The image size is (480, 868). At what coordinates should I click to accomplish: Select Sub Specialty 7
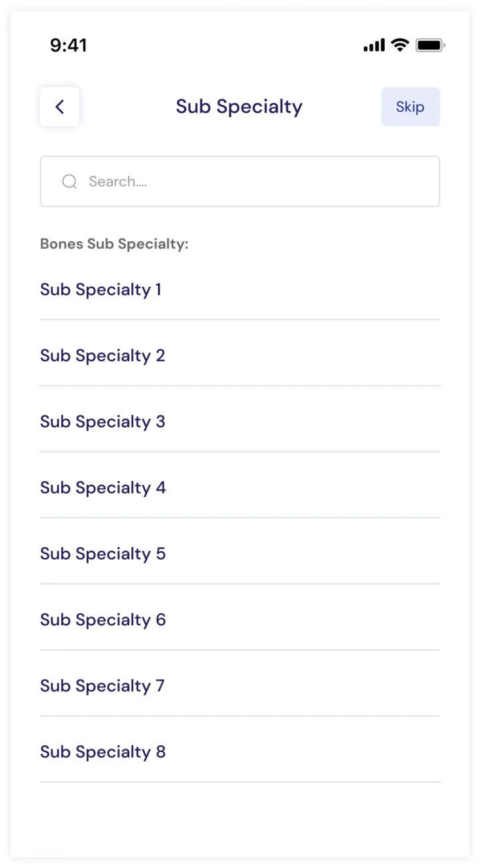102,685
